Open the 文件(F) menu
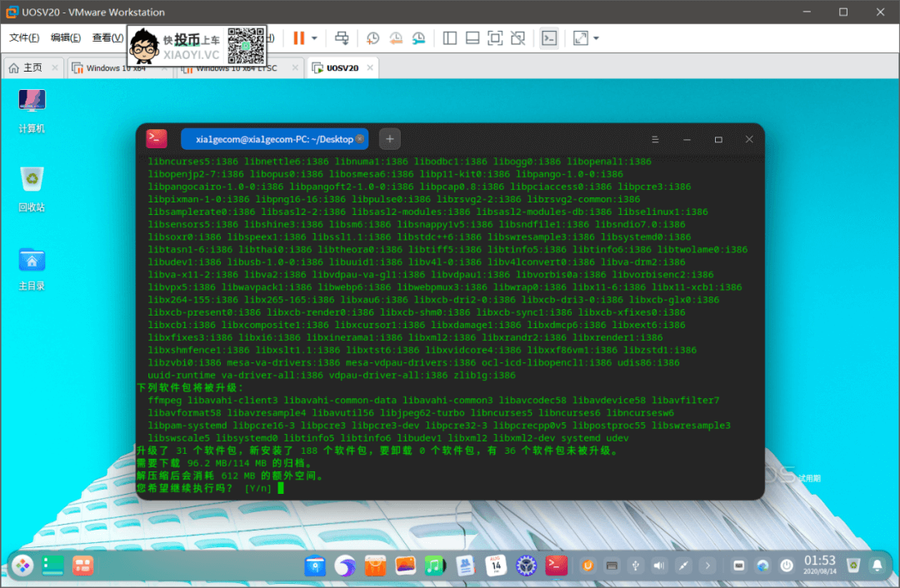 [24, 37]
